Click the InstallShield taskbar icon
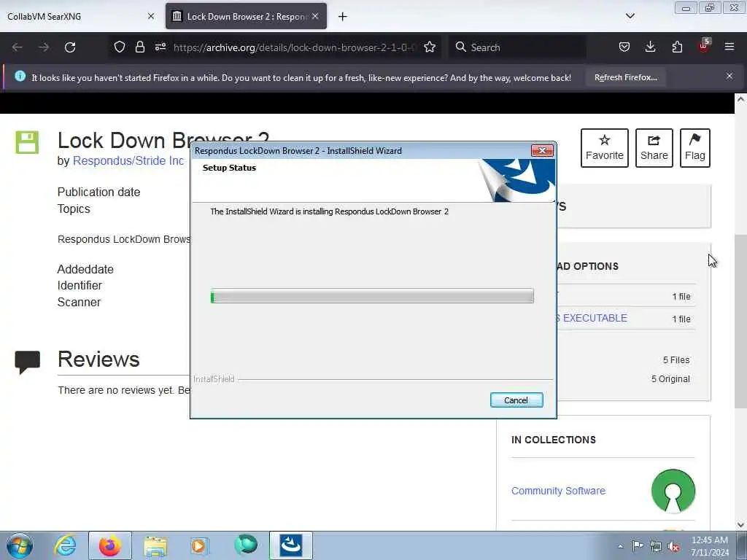Viewport: 747px width, 560px height. click(x=290, y=545)
